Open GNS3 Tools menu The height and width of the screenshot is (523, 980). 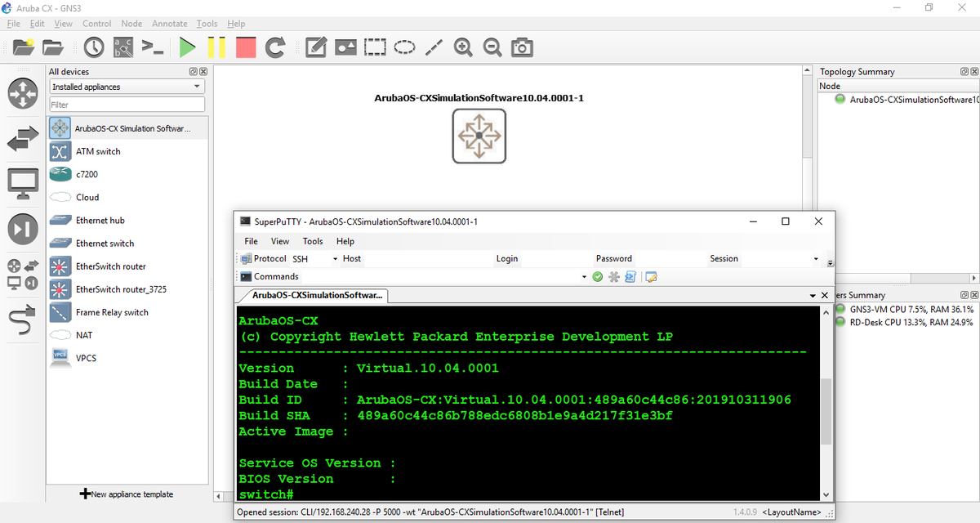coord(207,24)
